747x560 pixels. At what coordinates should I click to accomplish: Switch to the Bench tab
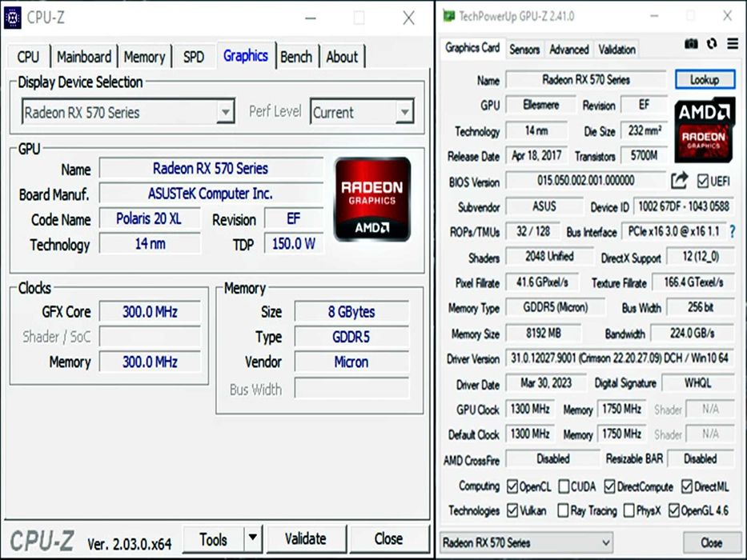point(296,57)
